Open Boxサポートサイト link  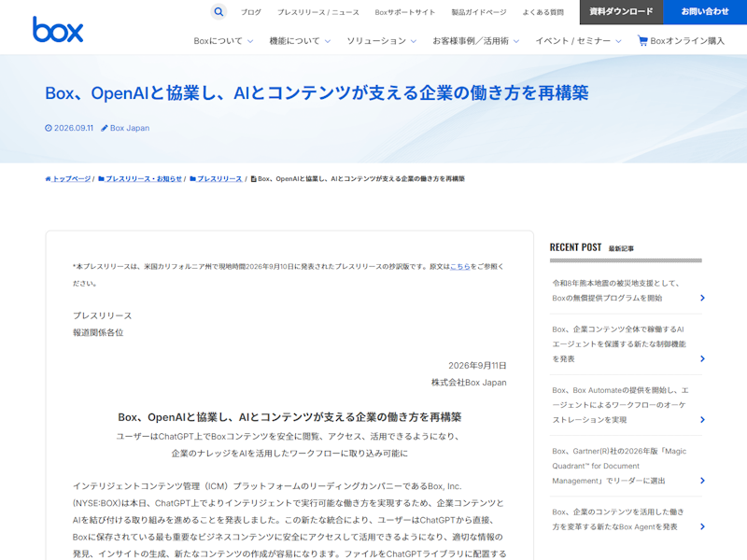[x=405, y=12]
